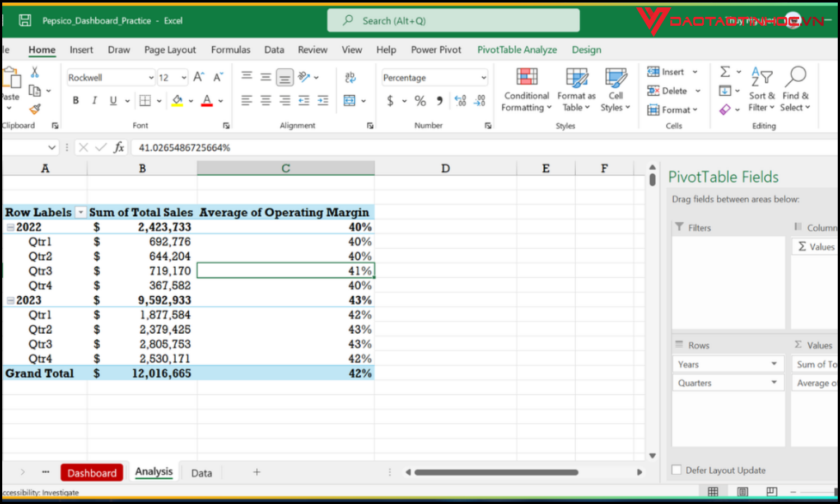Open Cell Styles gallery
The width and height of the screenshot is (840, 504).
point(615,90)
